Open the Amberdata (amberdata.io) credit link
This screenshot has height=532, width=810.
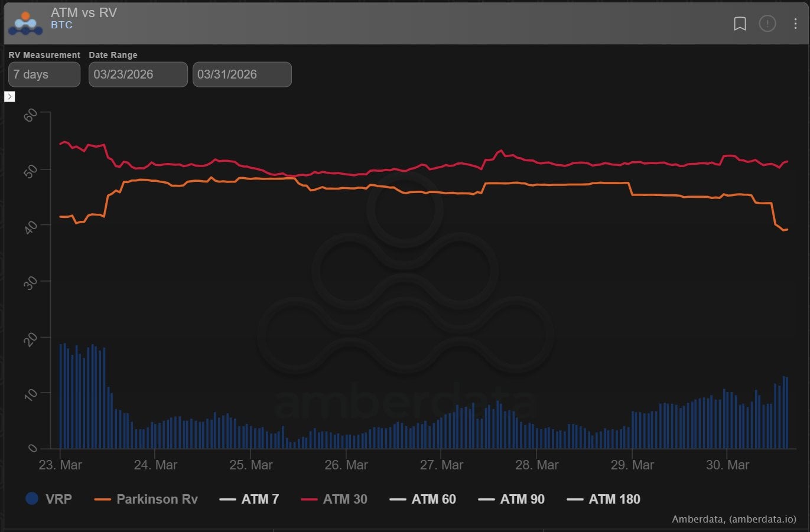coord(734,519)
